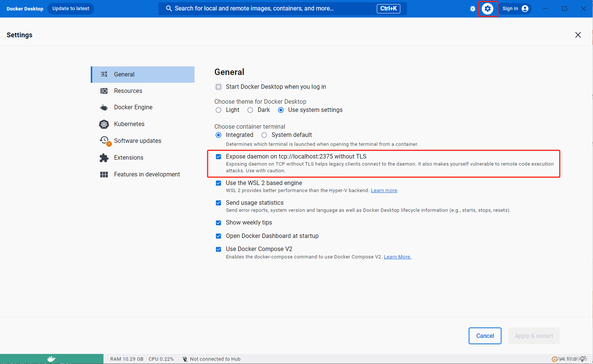The width and height of the screenshot is (593, 364).
Task: Switch to Docker Engine settings
Action: coord(143,107)
